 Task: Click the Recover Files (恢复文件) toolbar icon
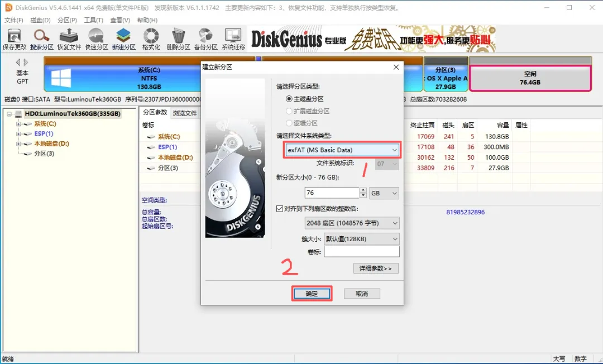69,39
